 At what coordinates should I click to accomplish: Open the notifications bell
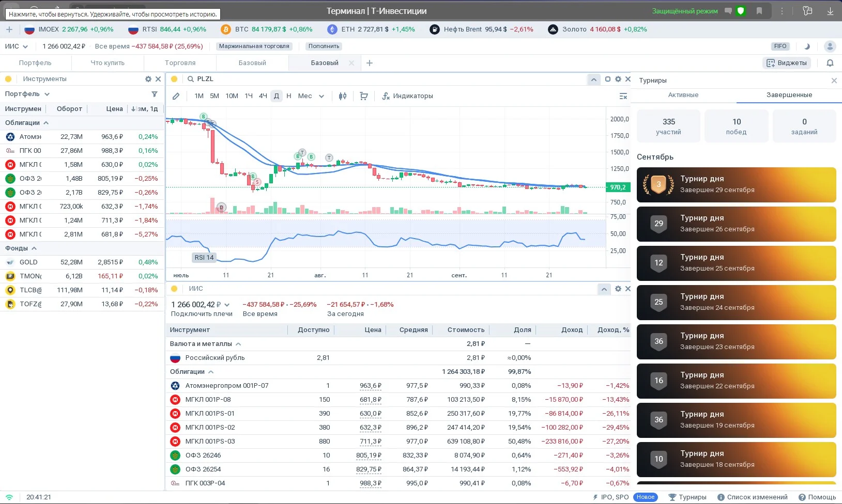830,63
